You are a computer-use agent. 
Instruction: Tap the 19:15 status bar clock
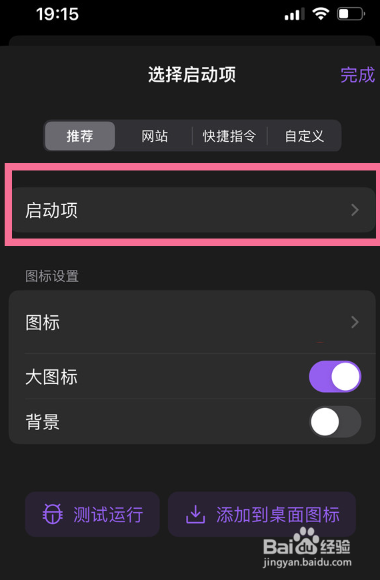point(57,14)
